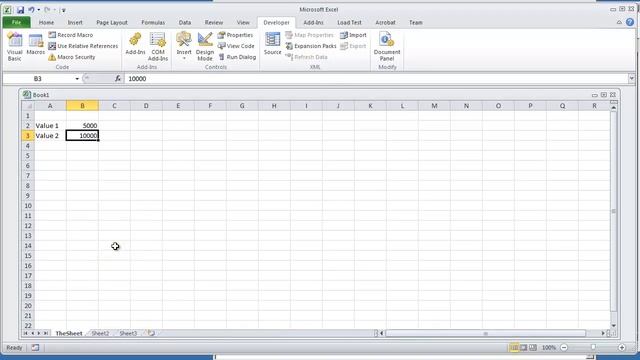Open zoom level 100% dialog

(x=549, y=348)
